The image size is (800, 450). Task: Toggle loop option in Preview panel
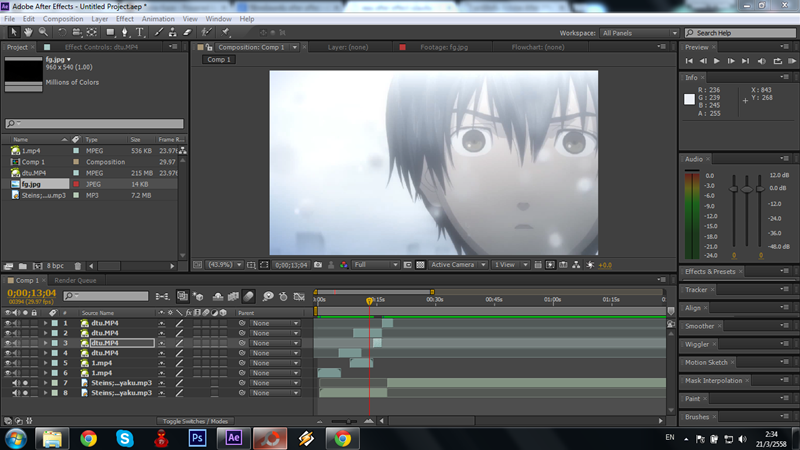778,61
